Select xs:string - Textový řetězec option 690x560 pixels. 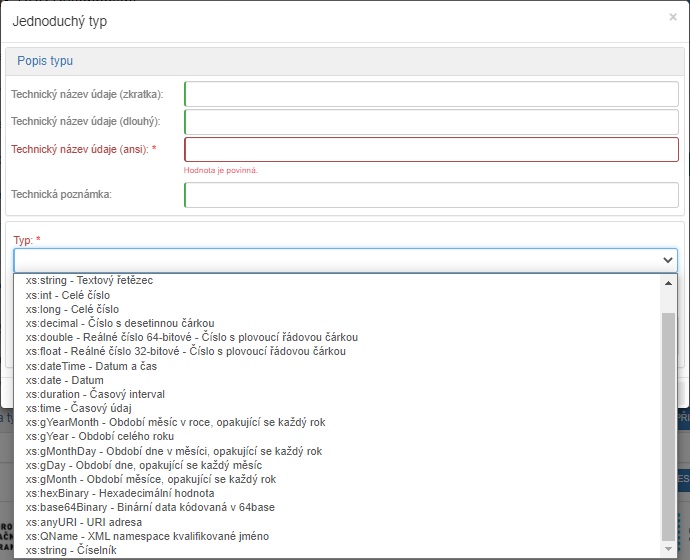90,281
